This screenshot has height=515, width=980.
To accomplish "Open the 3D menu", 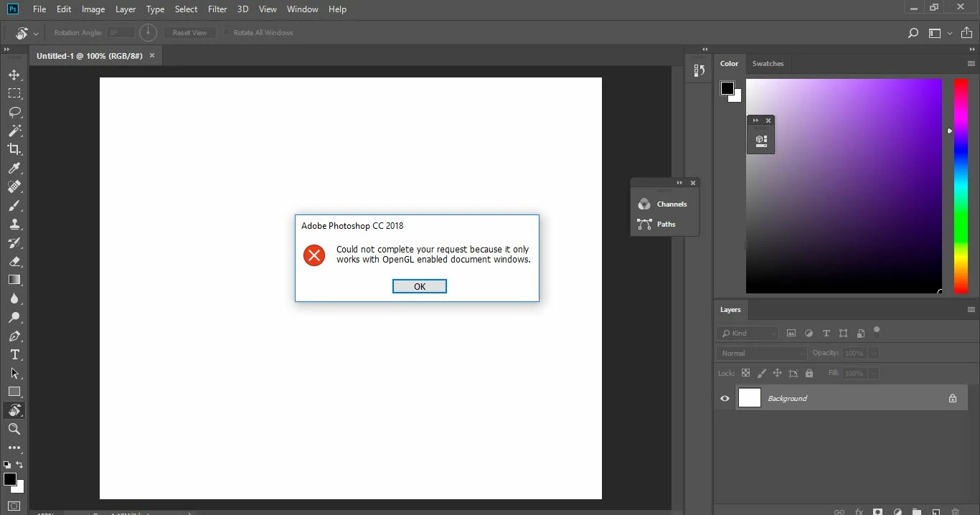I will pyautogui.click(x=243, y=9).
